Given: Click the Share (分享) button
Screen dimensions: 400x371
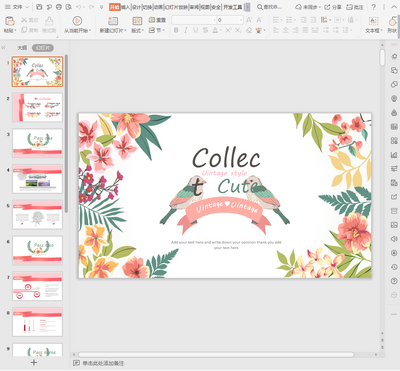Looking at the screenshot, I should (x=333, y=7).
